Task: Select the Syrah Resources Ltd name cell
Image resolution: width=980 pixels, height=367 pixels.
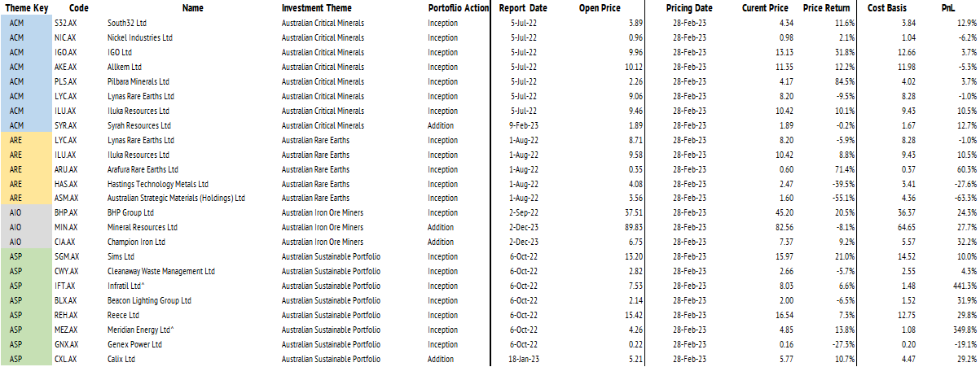Action: point(138,125)
